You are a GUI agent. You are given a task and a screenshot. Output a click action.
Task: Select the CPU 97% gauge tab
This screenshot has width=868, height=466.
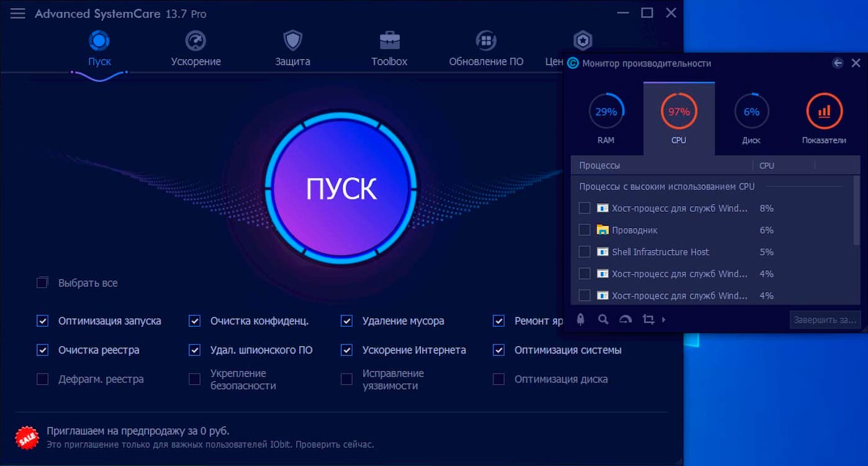(x=679, y=118)
